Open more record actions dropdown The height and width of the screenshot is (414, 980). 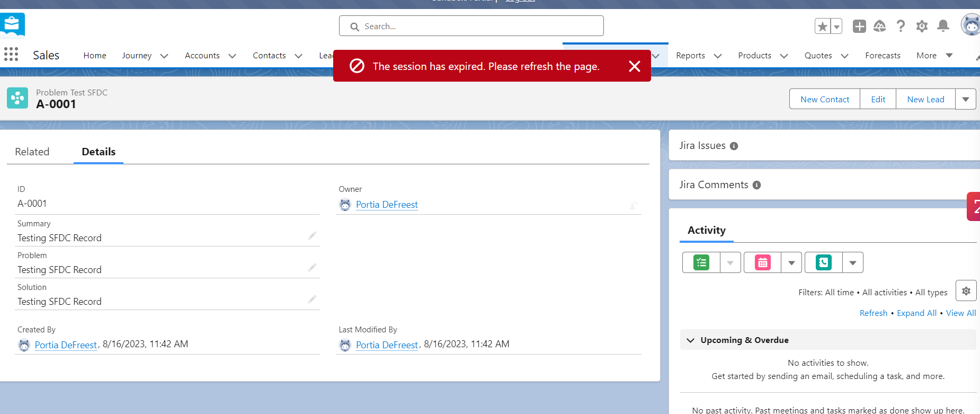pos(966,99)
